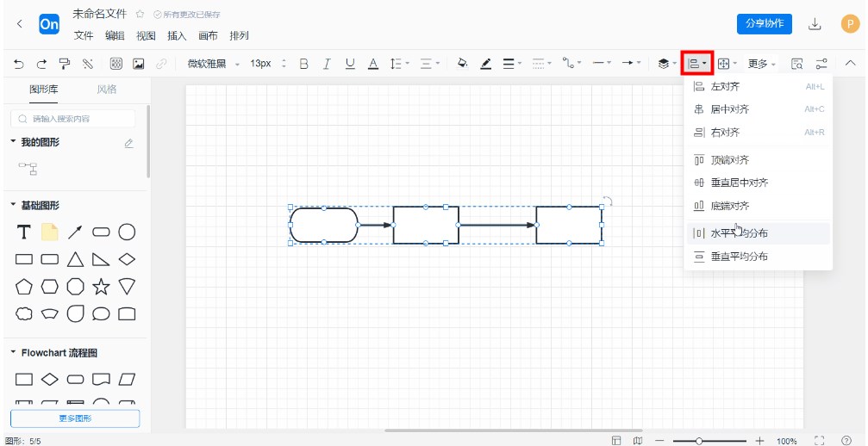Select the yellow note shape
Screen dimensions: 868x446
click(x=50, y=232)
